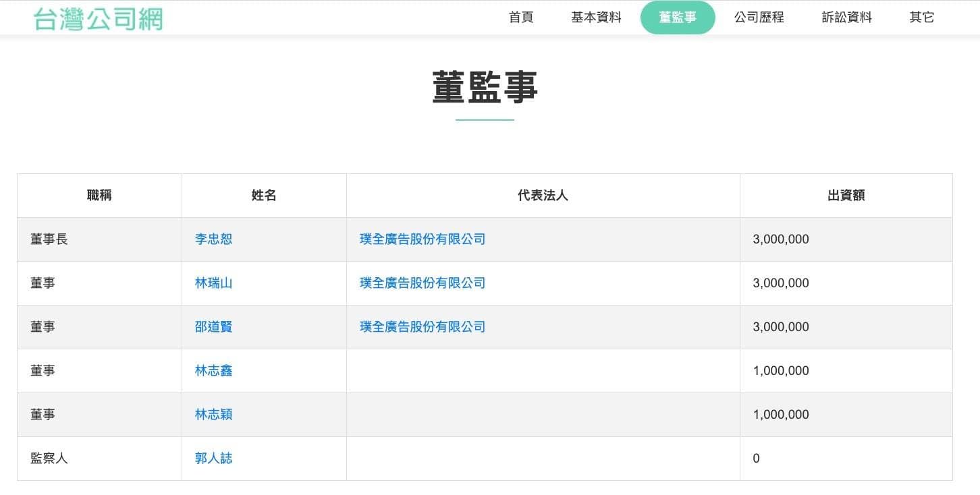Click the 代表法人 column header
This screenshot has width=980, height=495.
tap(543, 196)
